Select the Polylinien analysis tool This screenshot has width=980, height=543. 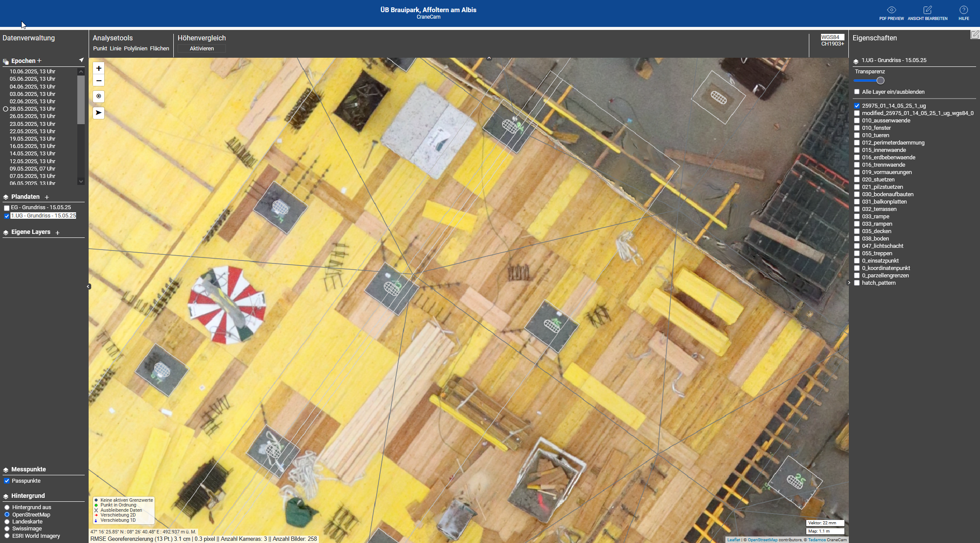point(136,49)
